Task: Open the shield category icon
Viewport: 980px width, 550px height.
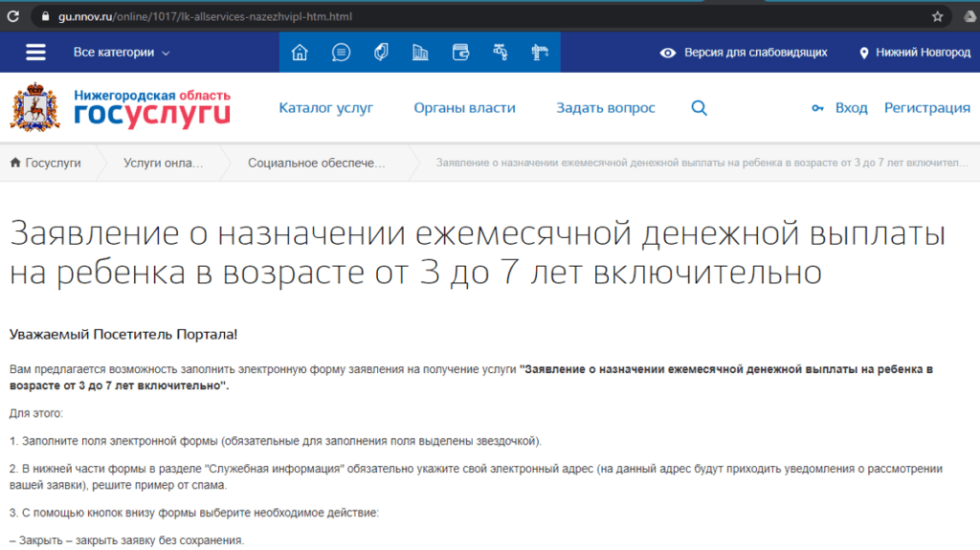Action: click(x=381, y=52)
